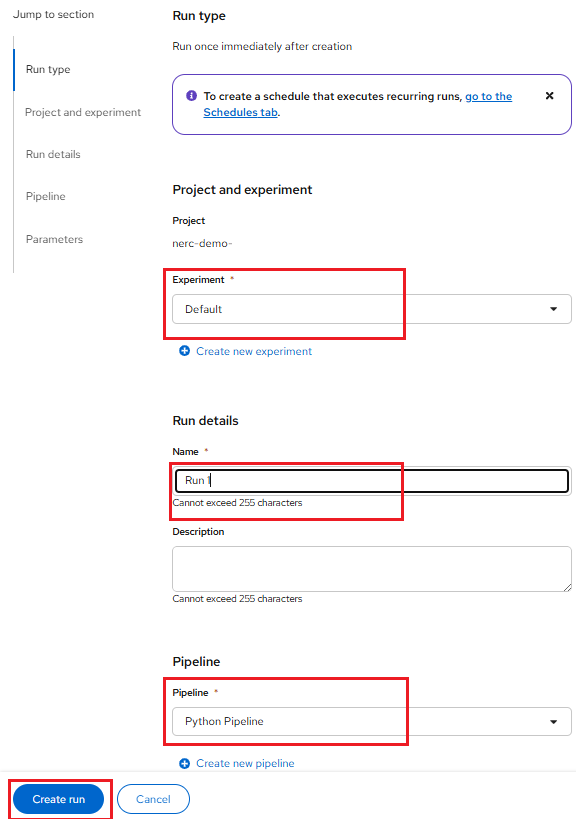Click the info icon in the alert
Image resolution: width=576 pixels, height=819 pixels.
tap(192, 96)
